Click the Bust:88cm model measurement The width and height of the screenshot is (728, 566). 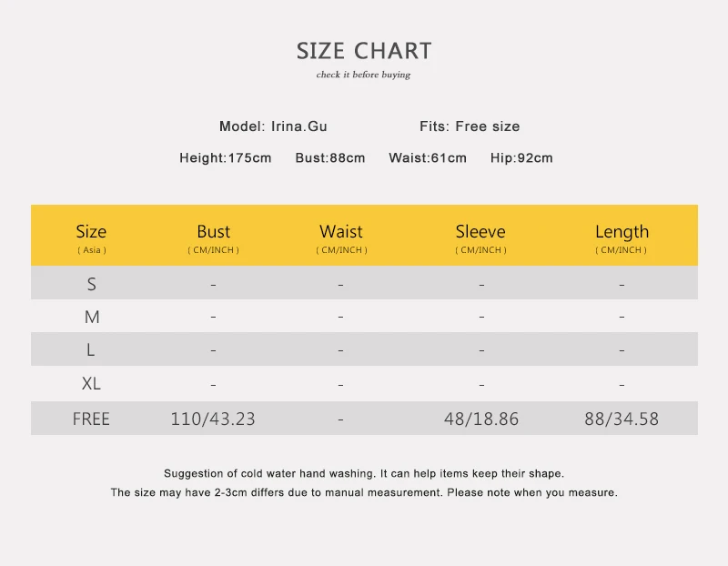[330, 157]
